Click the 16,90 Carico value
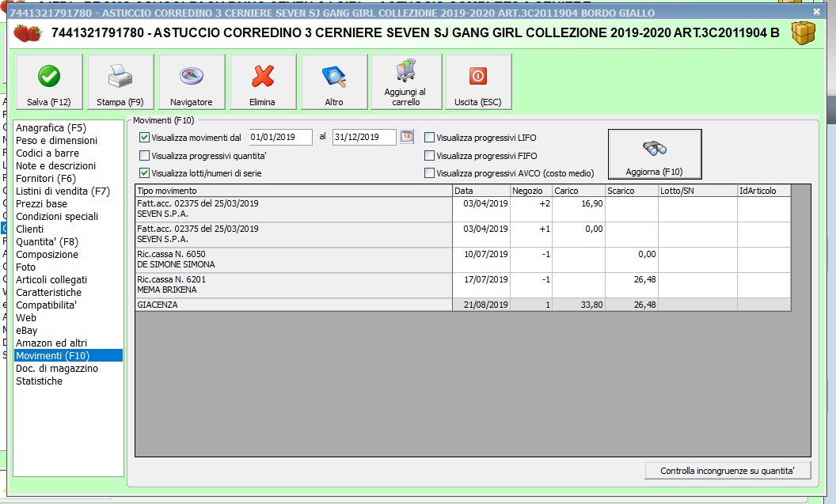The height and width of the screenshot is (504, 836). coord(592,203)
